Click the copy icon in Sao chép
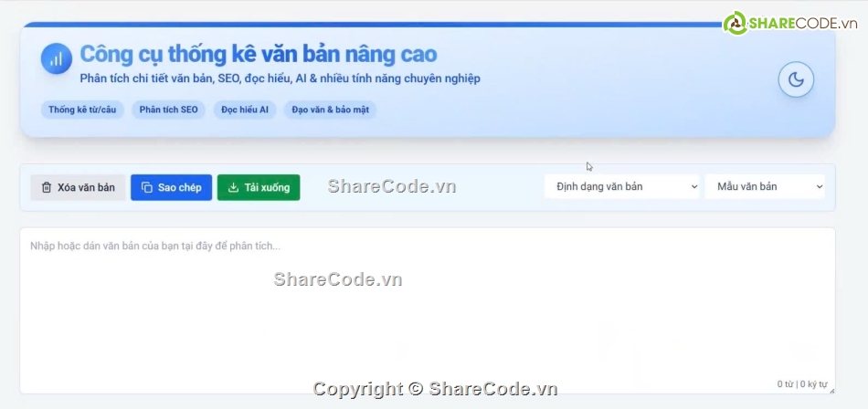Screen dimensions: 868x409 point(147,188)
